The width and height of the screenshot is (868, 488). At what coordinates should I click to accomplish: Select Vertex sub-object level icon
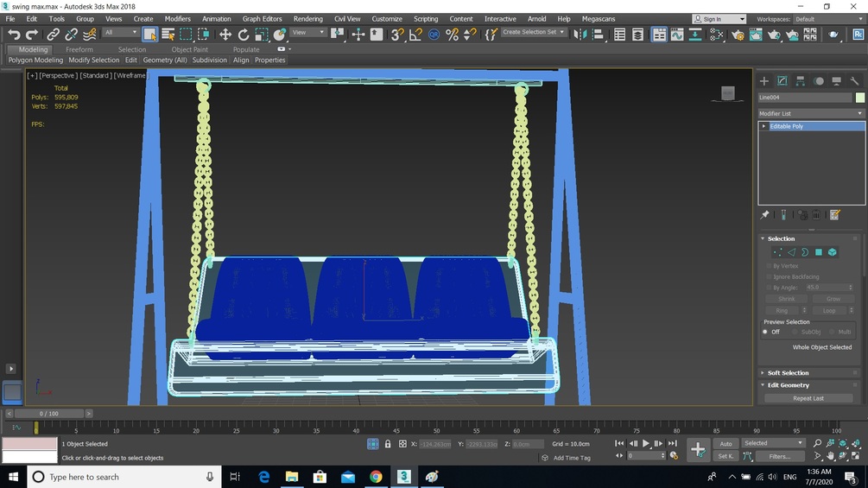(778, 252)
